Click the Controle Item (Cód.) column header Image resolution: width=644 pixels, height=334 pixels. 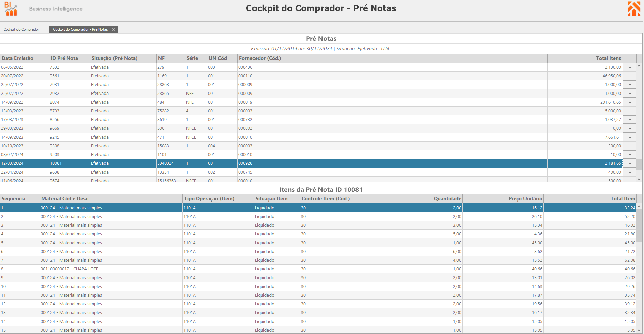(341, 199)
